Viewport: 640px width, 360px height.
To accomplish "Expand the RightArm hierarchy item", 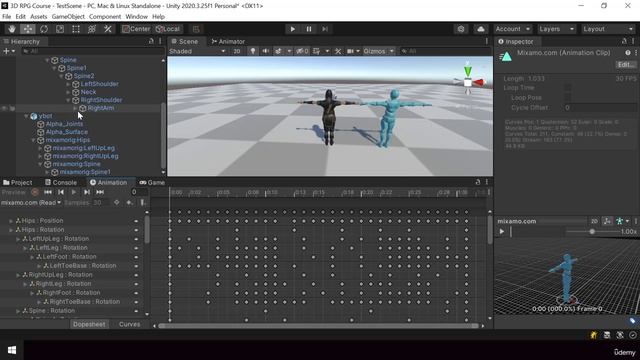I will coord(75,108).
